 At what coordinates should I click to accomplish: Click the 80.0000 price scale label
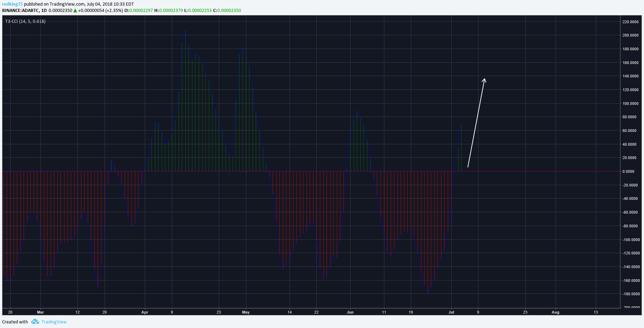click(x=629, y=117)
